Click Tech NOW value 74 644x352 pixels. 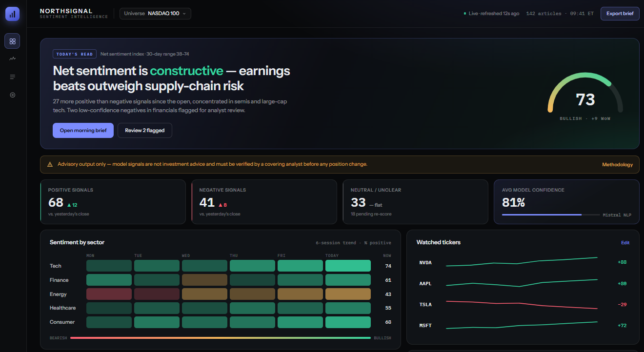click(388, 266)
